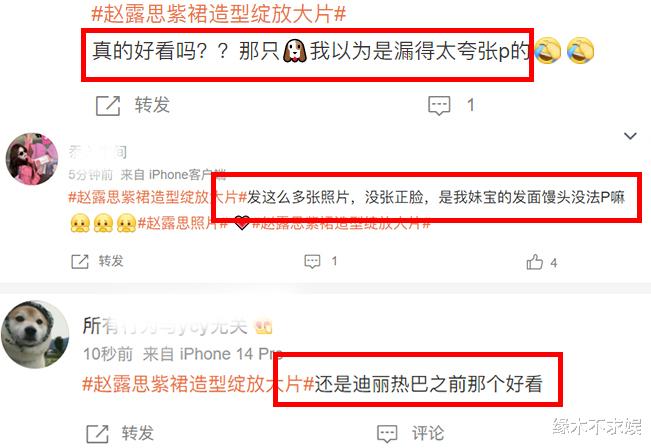Tap the repost icon under first post
The width and height of the screenshot is (651, 448).
pyautogui.click(x=108, y=105)
